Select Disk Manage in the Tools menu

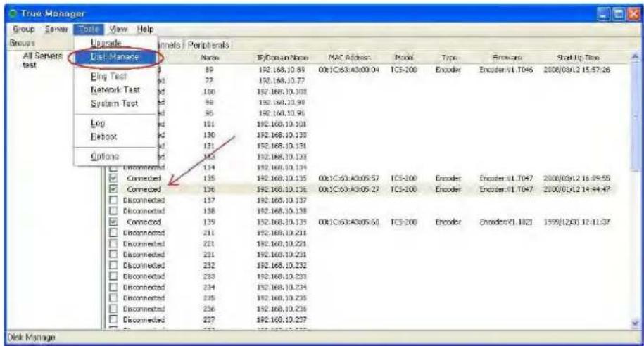tap(115, 57)
